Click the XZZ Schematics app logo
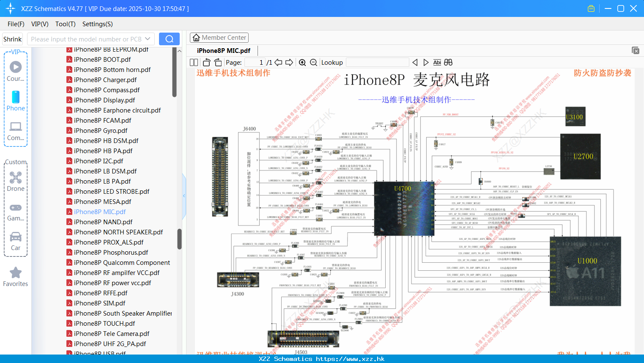 click(x=11, y=8)
